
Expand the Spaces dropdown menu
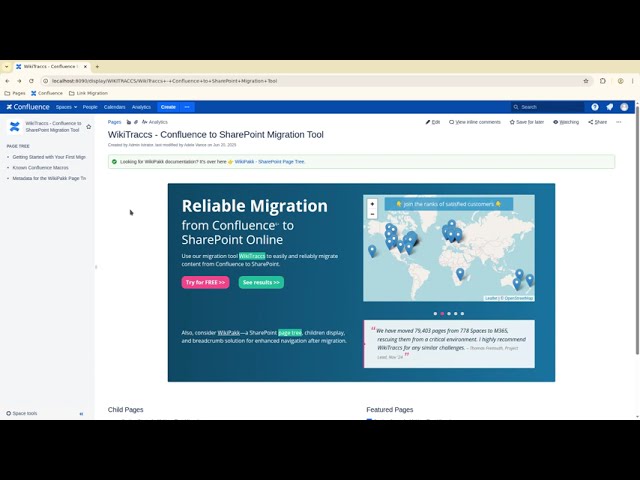(x=66, y=107)
